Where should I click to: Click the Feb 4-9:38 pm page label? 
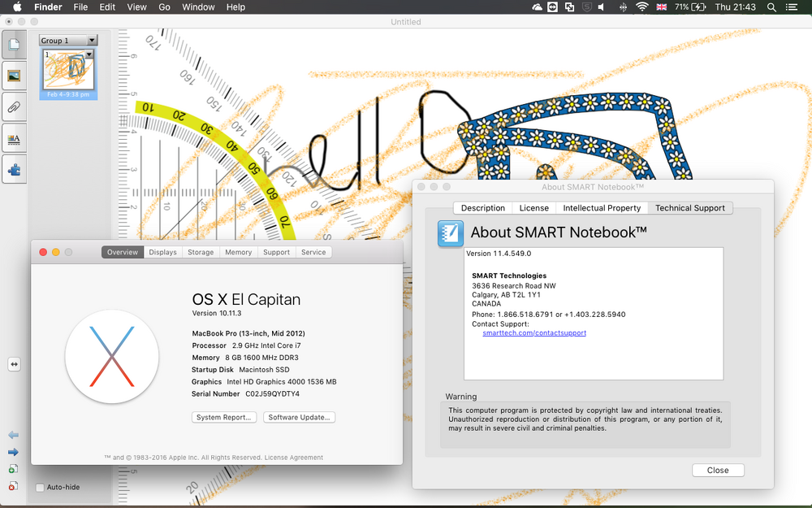(x=68, y=94)
